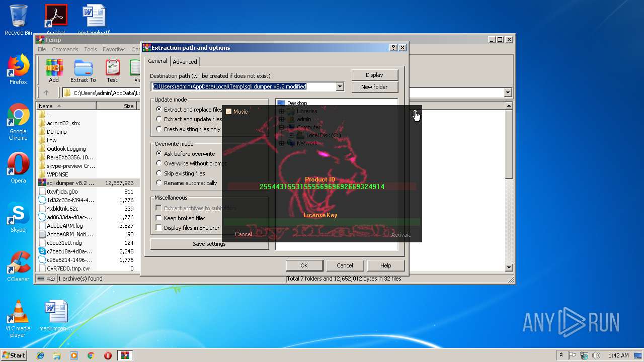Click the Test toolbar icon in WinRAR
Image resolution: width=644 pixels, height=362 pixels.
112,71
